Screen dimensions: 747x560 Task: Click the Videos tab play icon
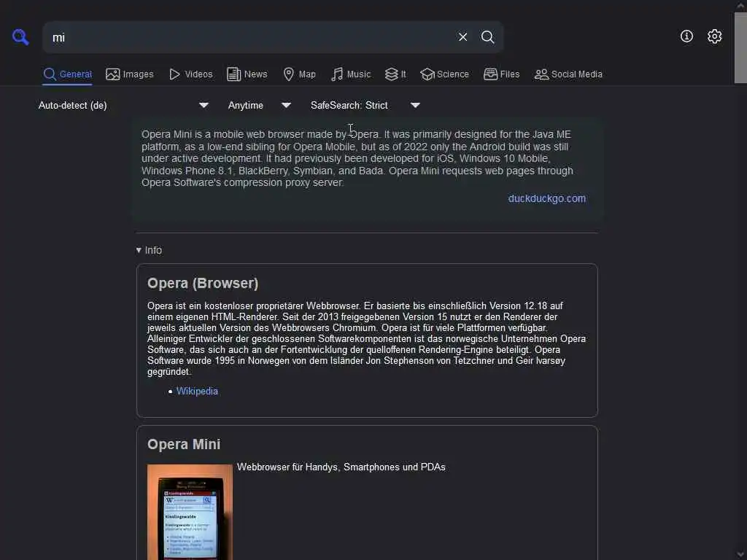pos(175,74)
